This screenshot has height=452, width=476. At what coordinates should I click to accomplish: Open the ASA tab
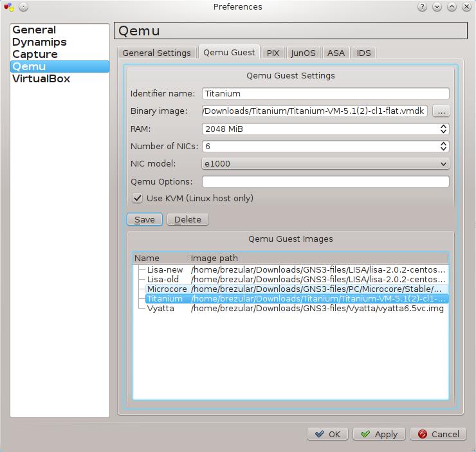pyautogui.click(x=336, y=53)
